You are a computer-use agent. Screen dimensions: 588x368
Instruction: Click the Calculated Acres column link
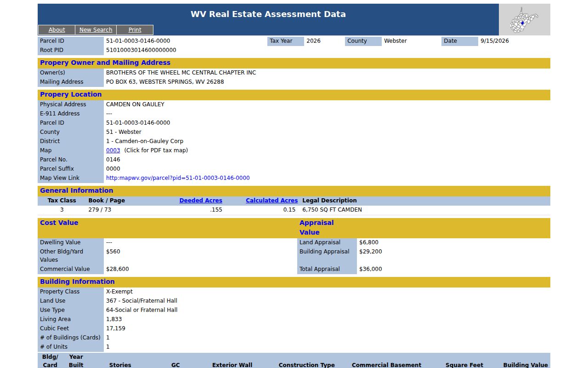tap(271, 201)
